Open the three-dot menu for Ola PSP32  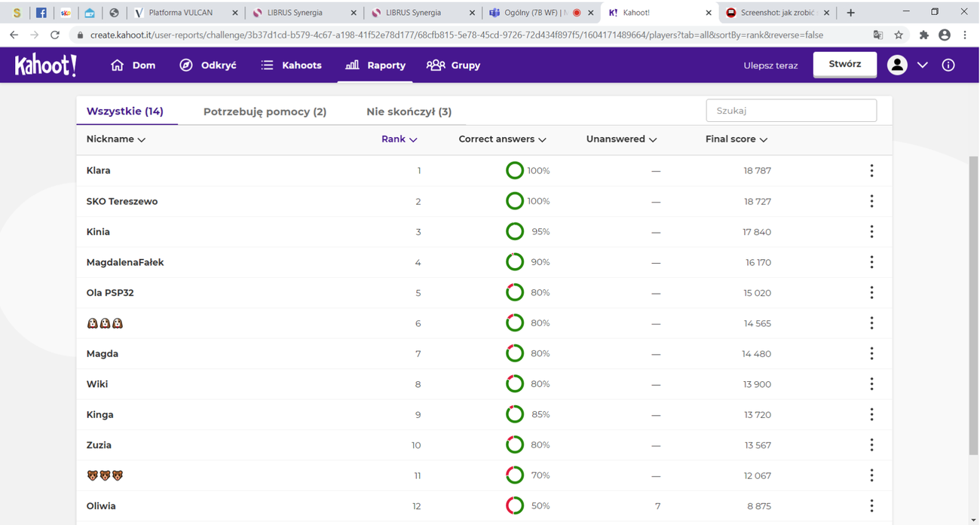coord(871,293)
